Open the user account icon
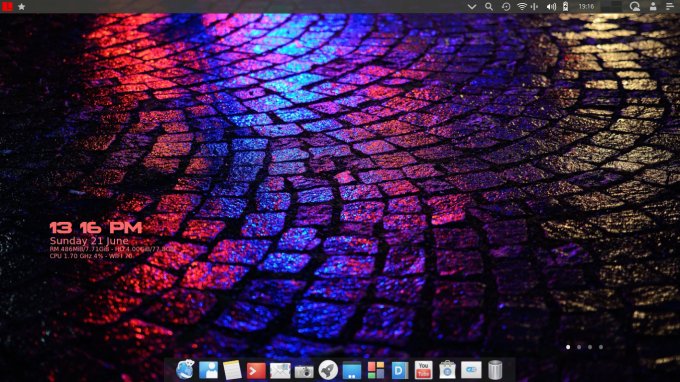Screen dimensions: 680x382 click(x=653, y=7)
